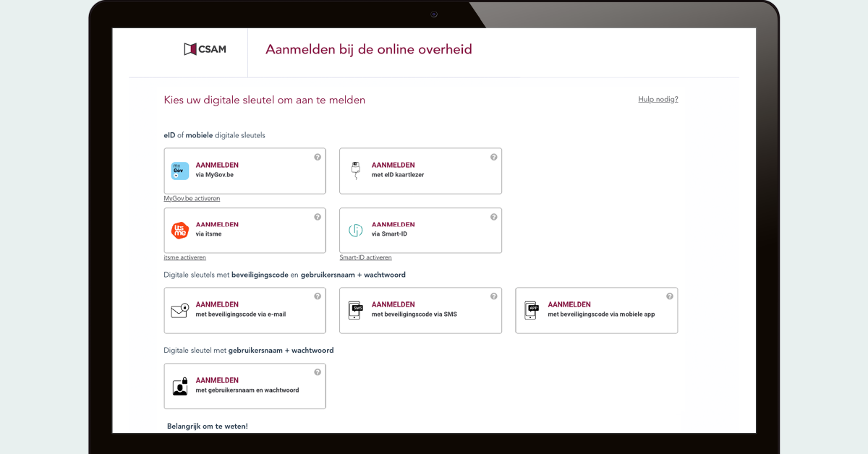Click 'Digitale sleutels met beveiligingscode' label
Viewport: 868px width, 454px height.
285,275
